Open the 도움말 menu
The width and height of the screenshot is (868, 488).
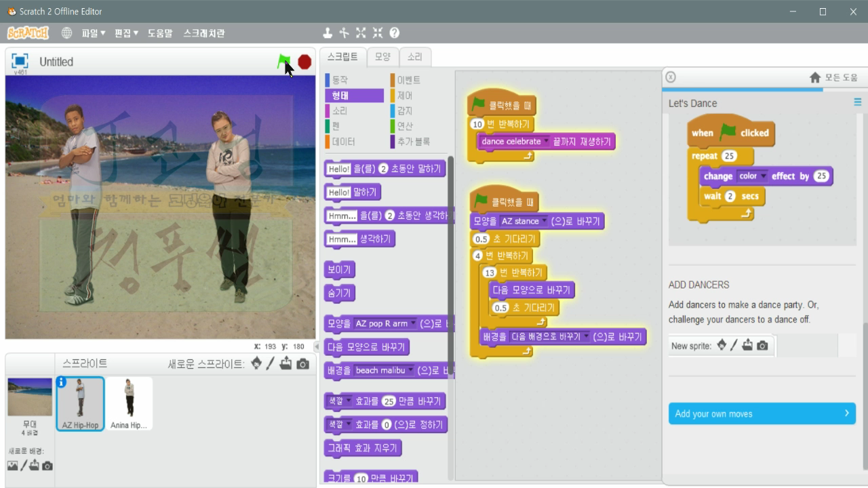[x=160, y=33]
